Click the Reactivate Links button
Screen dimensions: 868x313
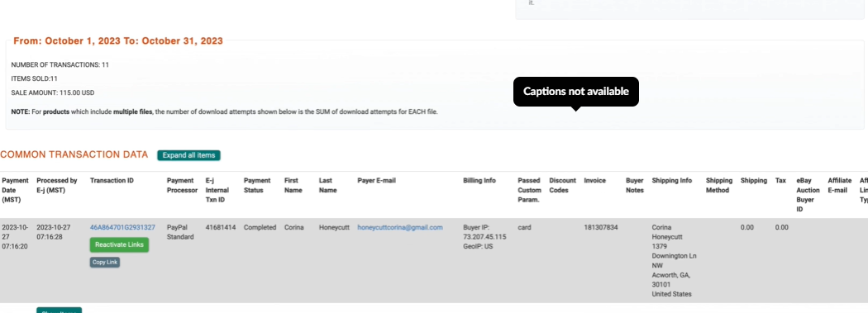119,244
